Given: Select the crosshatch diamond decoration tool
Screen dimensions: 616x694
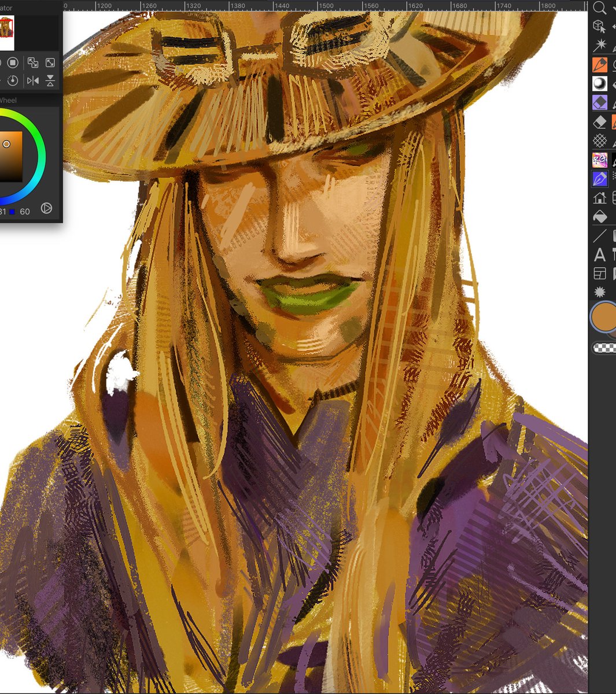Looking at the screenshot, I should pyautogui.click(x=600, y=141).
